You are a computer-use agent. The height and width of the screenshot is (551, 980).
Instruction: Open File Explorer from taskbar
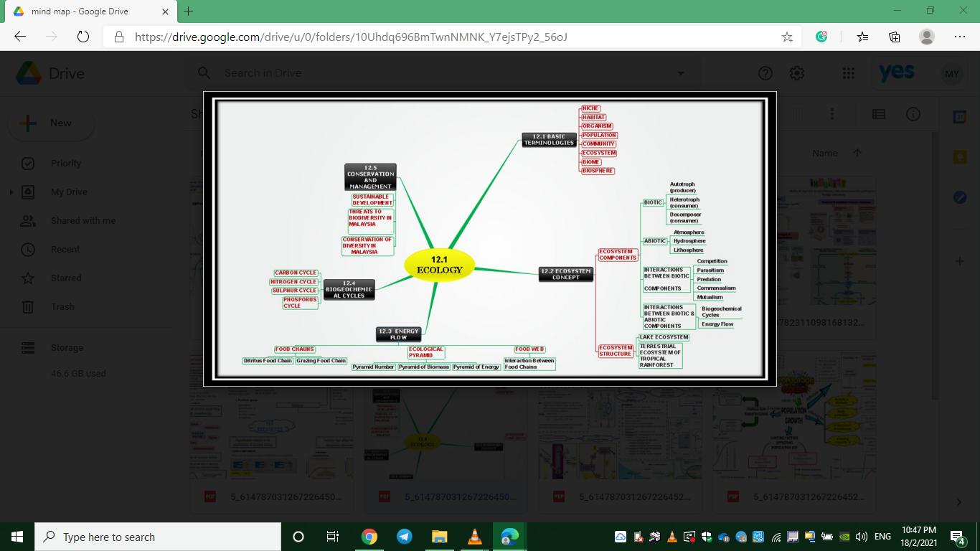coord(439,537)
